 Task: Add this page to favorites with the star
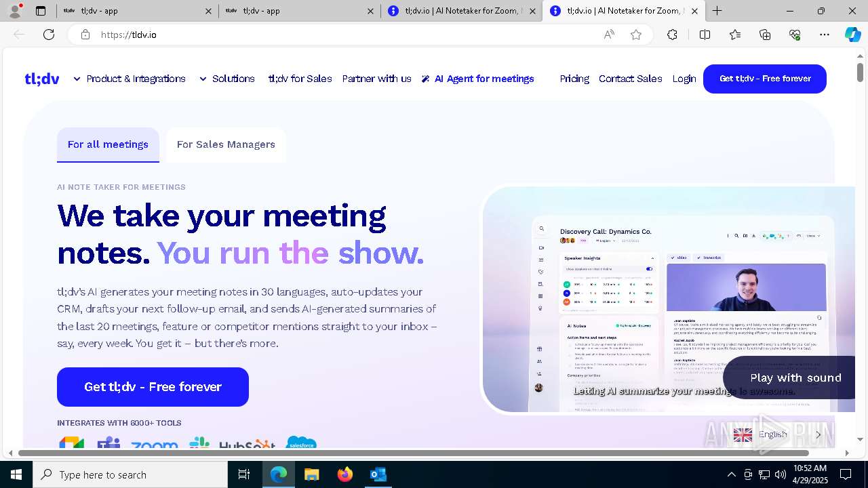[x=636, y=35]
